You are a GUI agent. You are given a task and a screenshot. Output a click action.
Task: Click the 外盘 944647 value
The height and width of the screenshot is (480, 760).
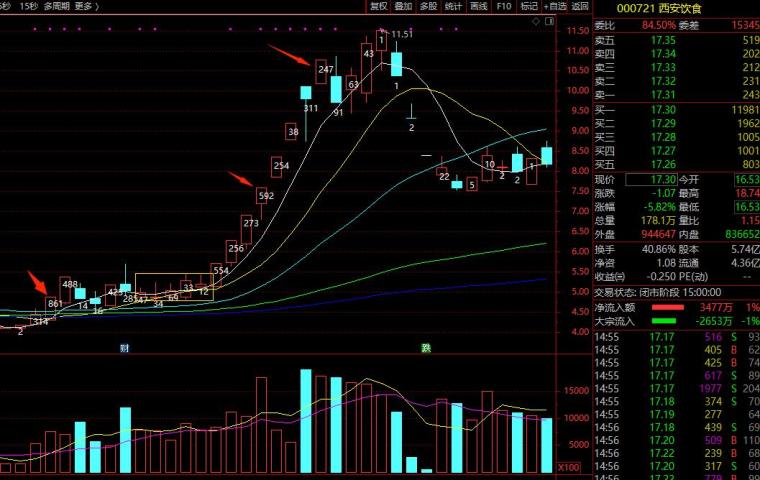pos(658,234)
